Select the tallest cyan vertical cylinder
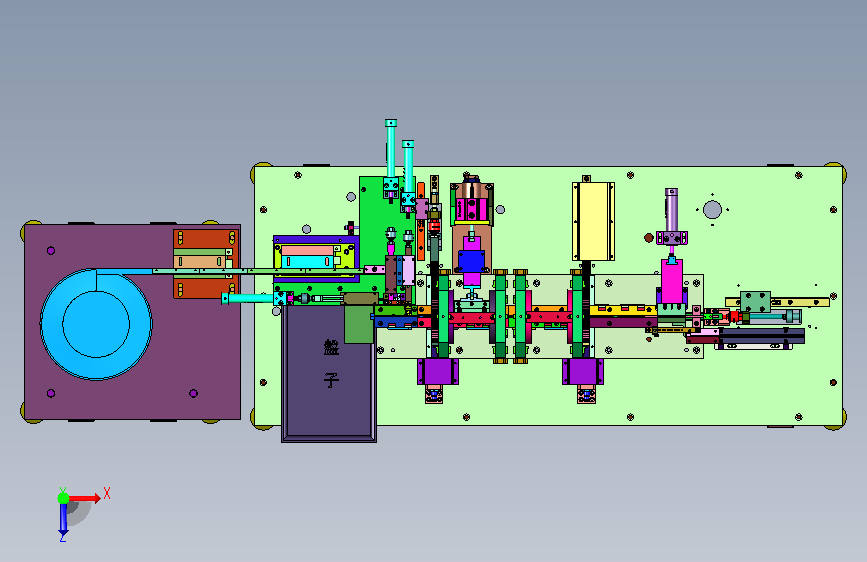The width and height of the screenshot is (867, 562). point(391,149)
